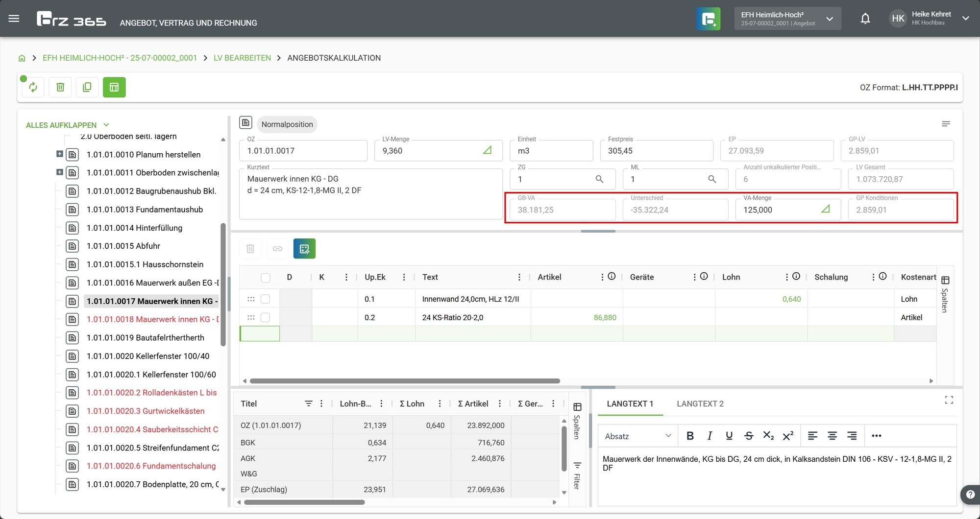This screenshot has width=980, height=519.
Task: Click the top toolbar trash delete icon
Action: [x=60, y=87]
